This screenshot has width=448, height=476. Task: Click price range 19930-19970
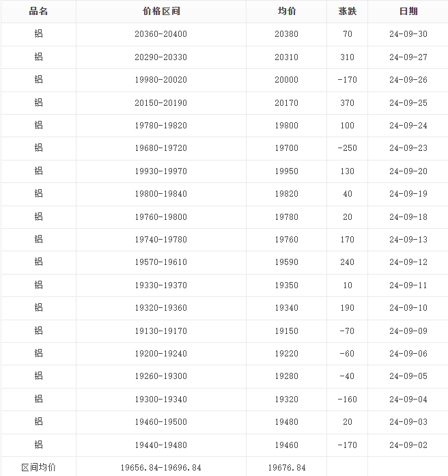tap(160, 171)
